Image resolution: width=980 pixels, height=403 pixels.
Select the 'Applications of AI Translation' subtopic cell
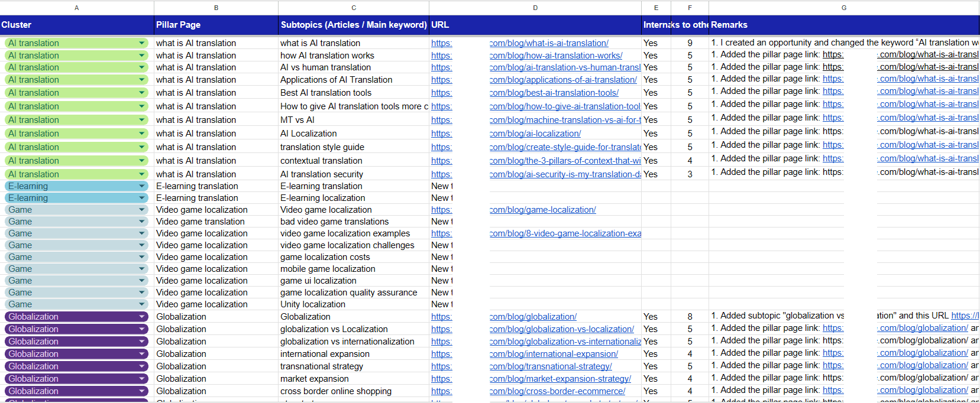point(354,80)
